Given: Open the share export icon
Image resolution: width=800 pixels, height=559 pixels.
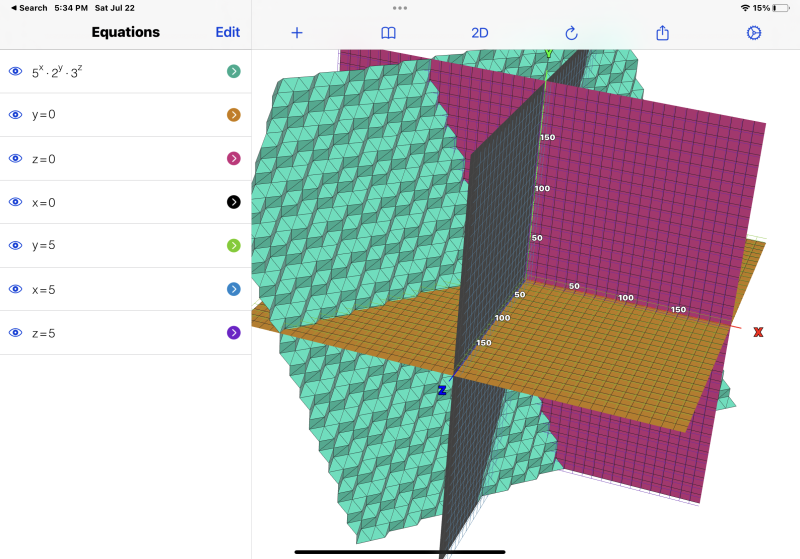Looking at the screenshot, I should [x=662, y=33].
